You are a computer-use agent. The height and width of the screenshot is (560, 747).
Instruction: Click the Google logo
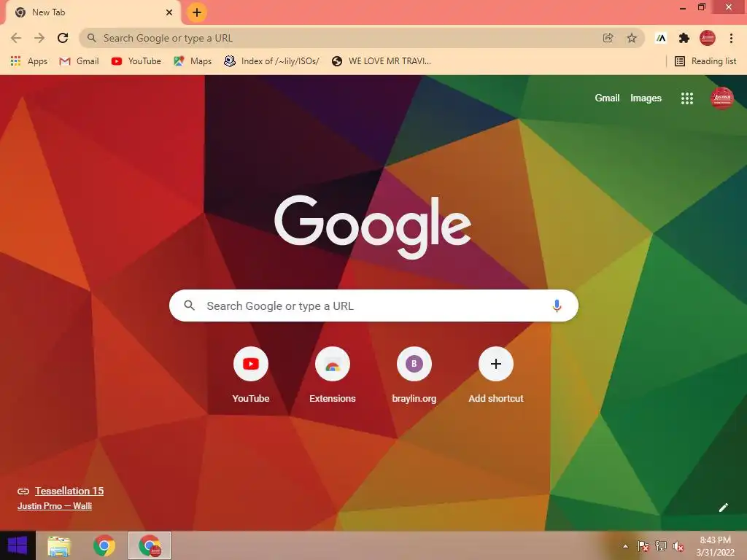click(373, 227)
